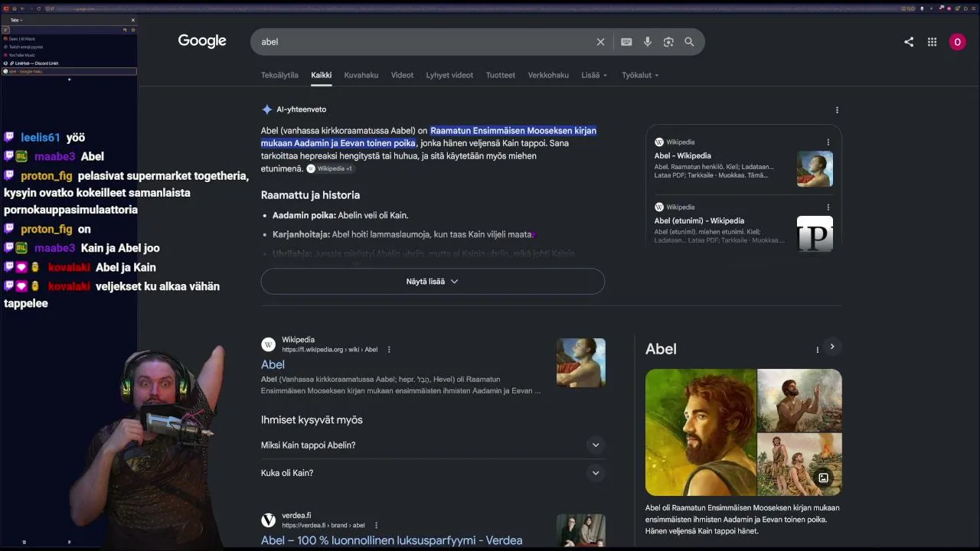Select the Kaikki results tab

point(321,75)
